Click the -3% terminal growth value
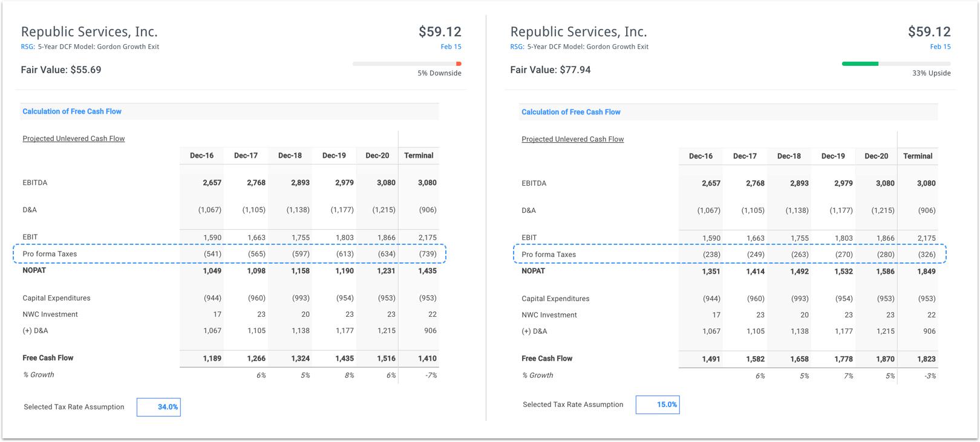Image resolution: width=980 pixels, height=442 pixels. 930,376
